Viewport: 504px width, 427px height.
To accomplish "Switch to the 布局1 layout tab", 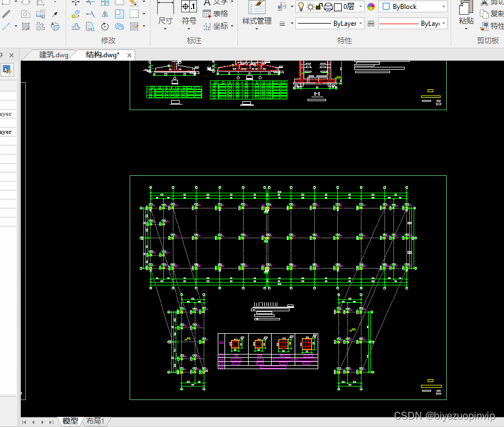I will pos(95,421).
